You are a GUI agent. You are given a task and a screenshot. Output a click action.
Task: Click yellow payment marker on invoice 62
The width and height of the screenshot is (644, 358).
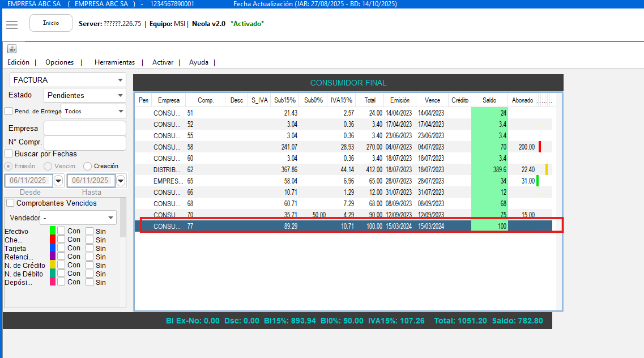(x=547, y=169)
